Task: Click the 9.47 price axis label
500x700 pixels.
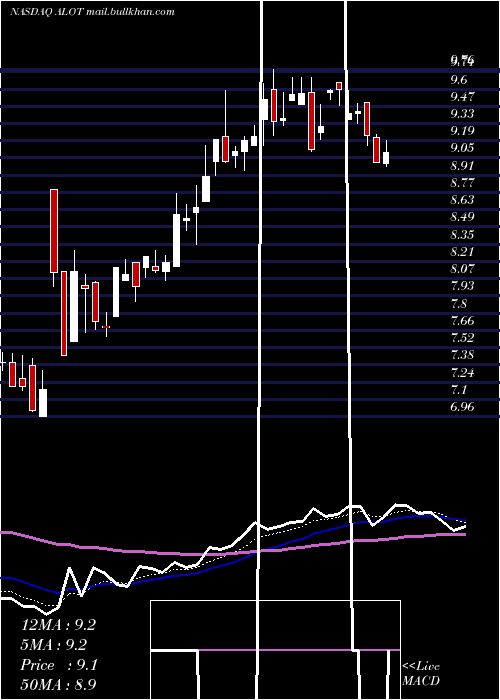Action: tap(462, 96)
